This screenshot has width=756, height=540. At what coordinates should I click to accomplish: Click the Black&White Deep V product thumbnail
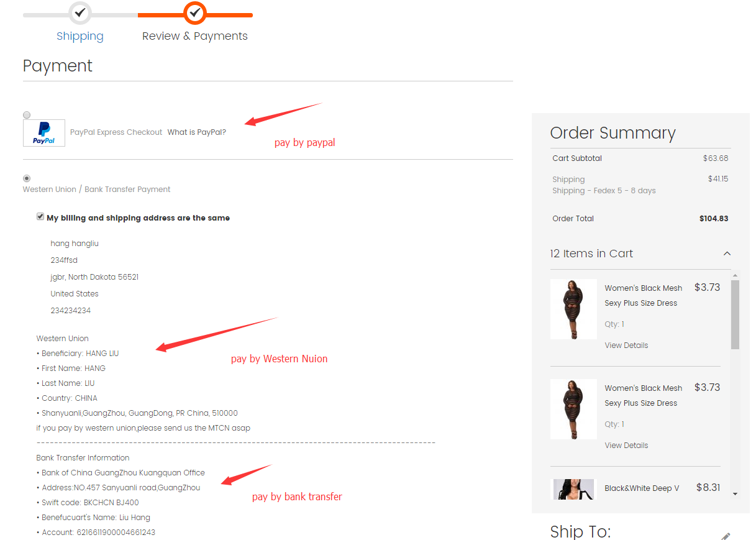tap(573, 489)
